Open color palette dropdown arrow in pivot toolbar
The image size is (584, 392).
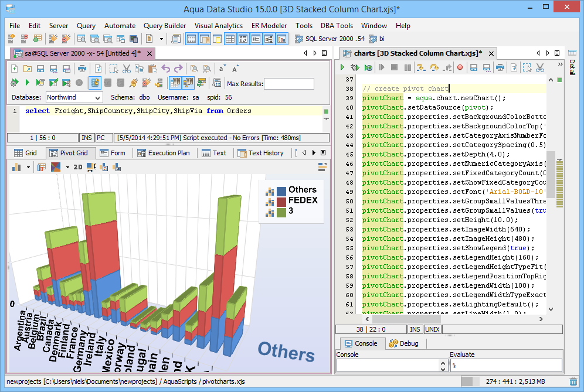[x=67, y=168]
